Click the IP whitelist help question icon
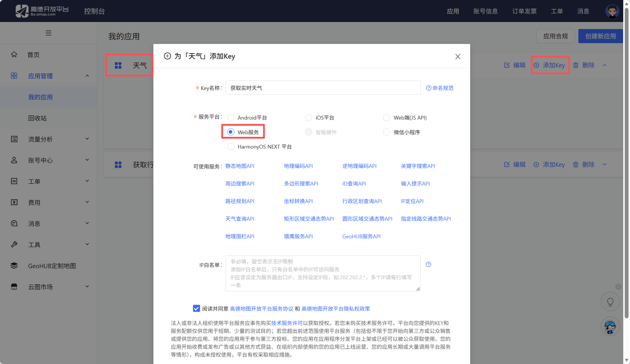This screenshot has height=364, width=630. (429, 264)
